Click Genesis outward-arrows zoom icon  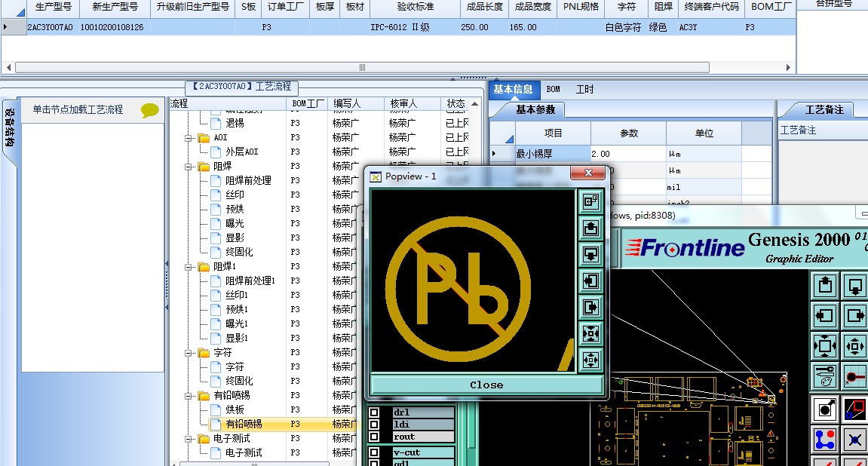pos(854,346)
